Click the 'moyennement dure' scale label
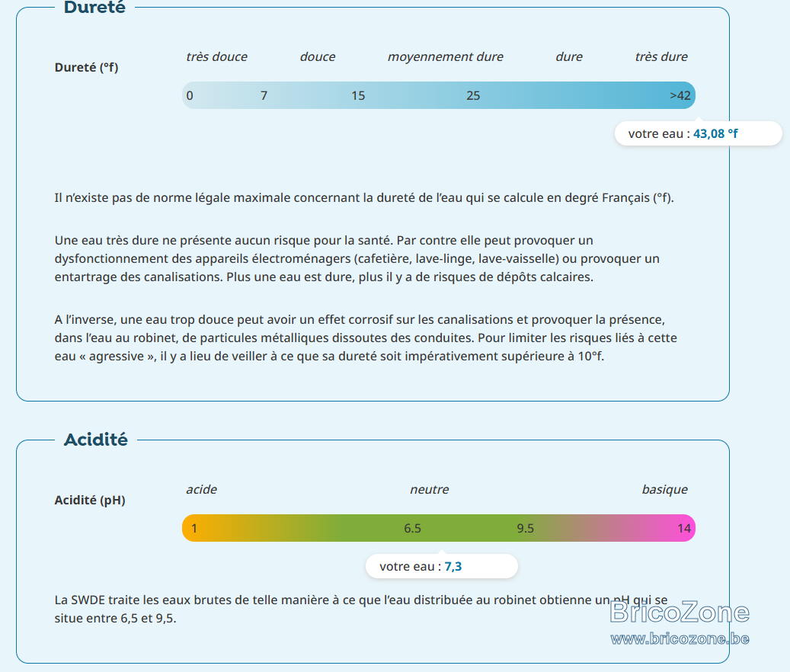The image size is (790, 672). tap(446, 57)
